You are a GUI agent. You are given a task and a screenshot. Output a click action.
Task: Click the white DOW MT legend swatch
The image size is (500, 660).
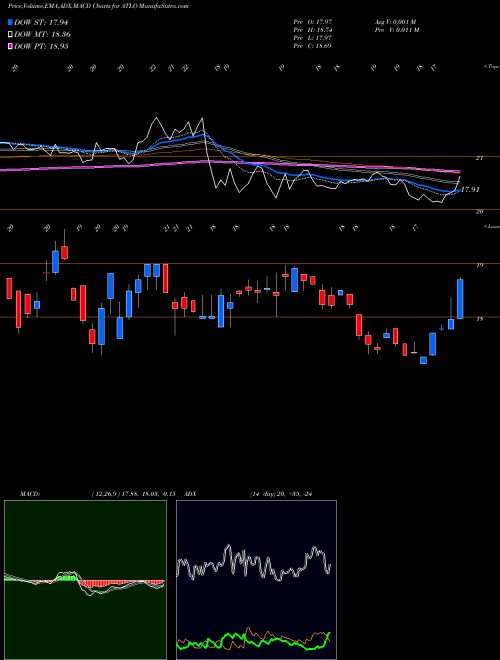pyautogui.click(x=11, y=35)
